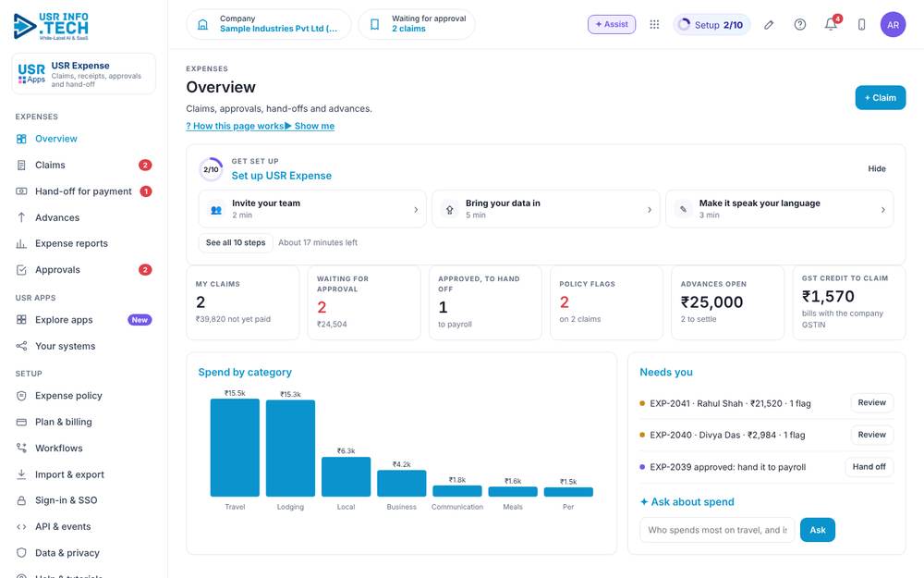Hand off EXP-2039 to payroll
The width and height of the screenshot is (924, 578).
[x=869, y=467]
